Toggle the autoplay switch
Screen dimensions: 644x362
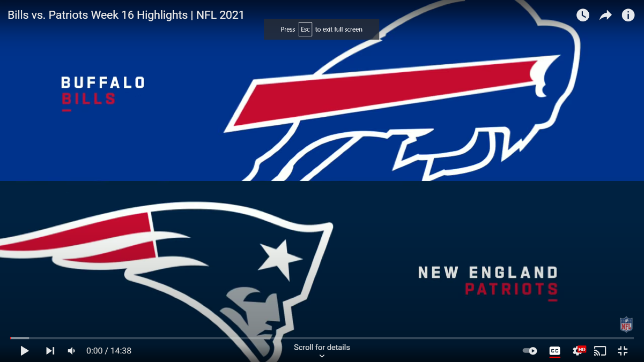coord(530,351)
